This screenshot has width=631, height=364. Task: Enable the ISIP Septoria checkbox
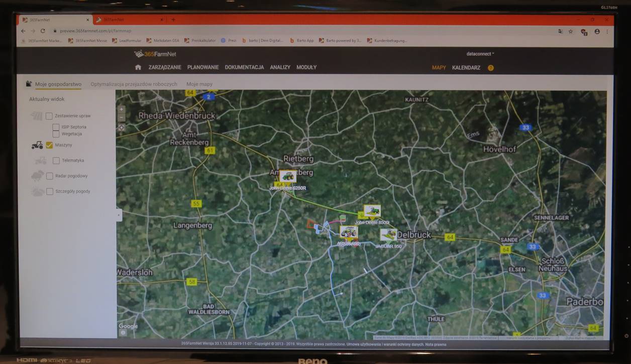point(56,128)
